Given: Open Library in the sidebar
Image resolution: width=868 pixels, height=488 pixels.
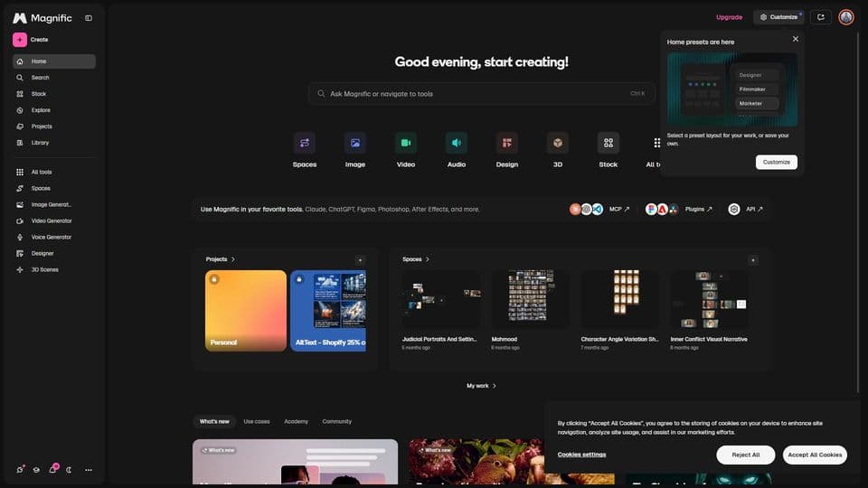Looking at the screenshot, I should coord(54,143).
